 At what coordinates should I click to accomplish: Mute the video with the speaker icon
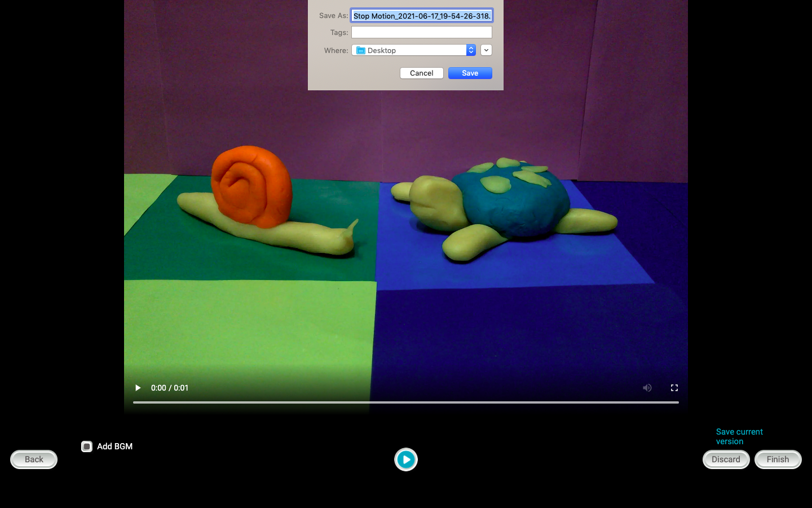[x=647, y=388]
